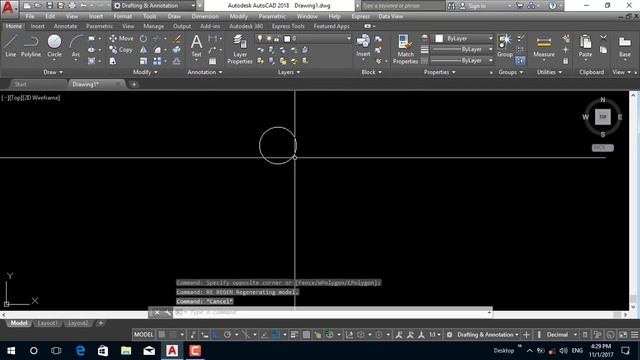
Task: Click the Erase tool icon
Action: tap(177, 39)
